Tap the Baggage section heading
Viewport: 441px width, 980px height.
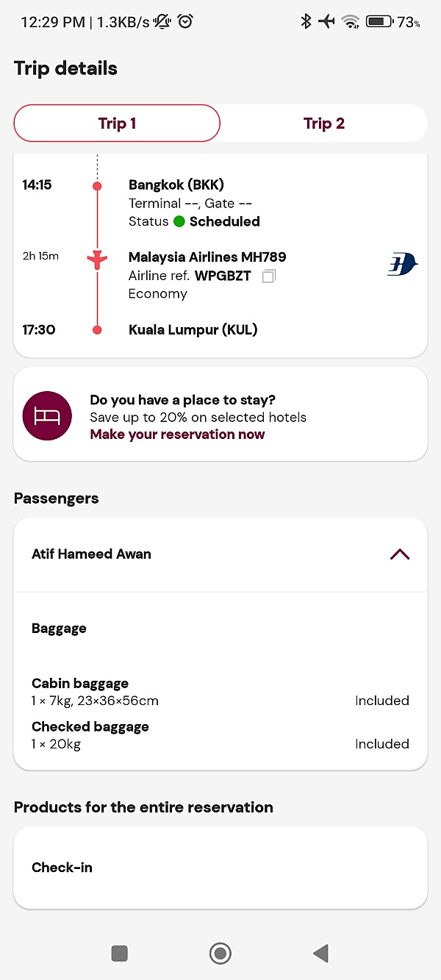coord(59,629)
